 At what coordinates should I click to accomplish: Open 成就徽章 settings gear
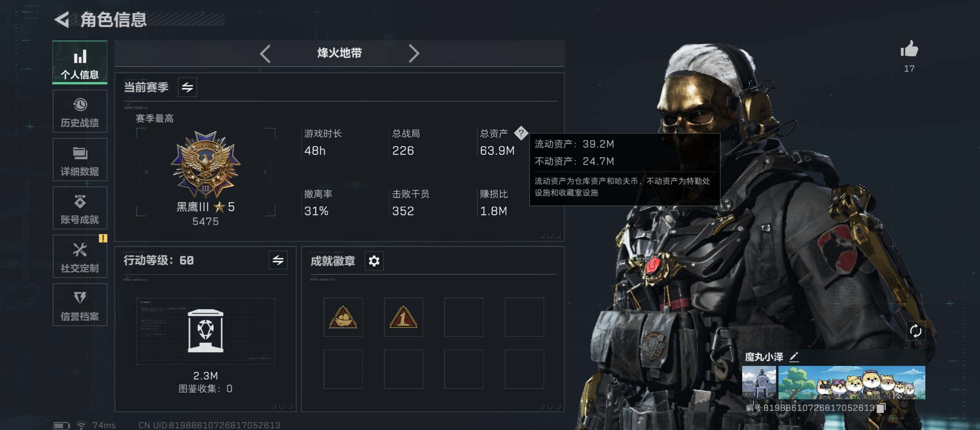tap(374, 261)
